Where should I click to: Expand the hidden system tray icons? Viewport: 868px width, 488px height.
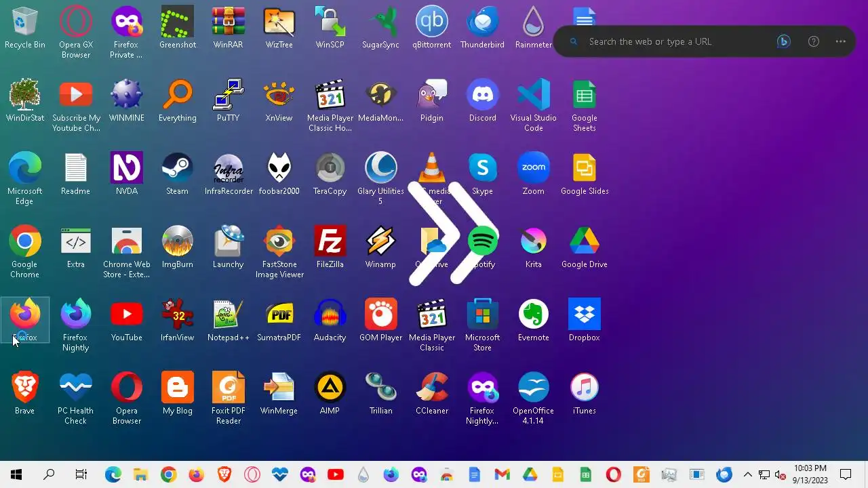(x=747, y=474)
